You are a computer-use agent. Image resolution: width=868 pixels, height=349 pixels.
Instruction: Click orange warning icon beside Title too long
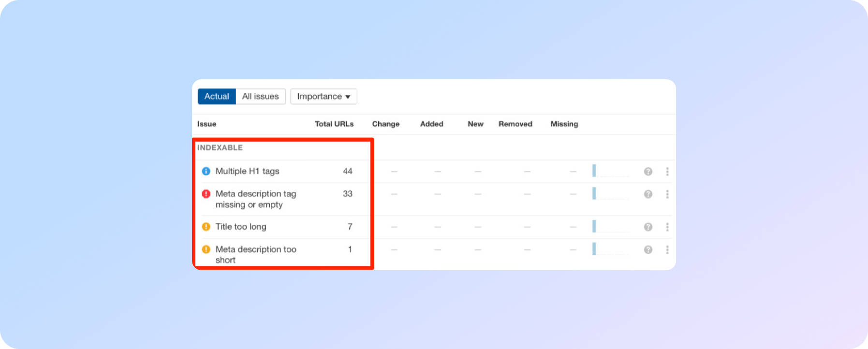206,227
